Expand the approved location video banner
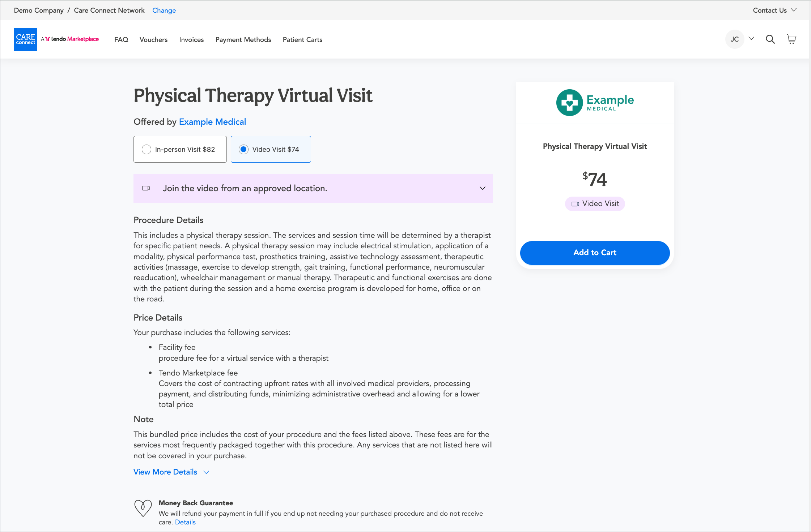This screenshot has width=811, height=532. pos(482,188)
